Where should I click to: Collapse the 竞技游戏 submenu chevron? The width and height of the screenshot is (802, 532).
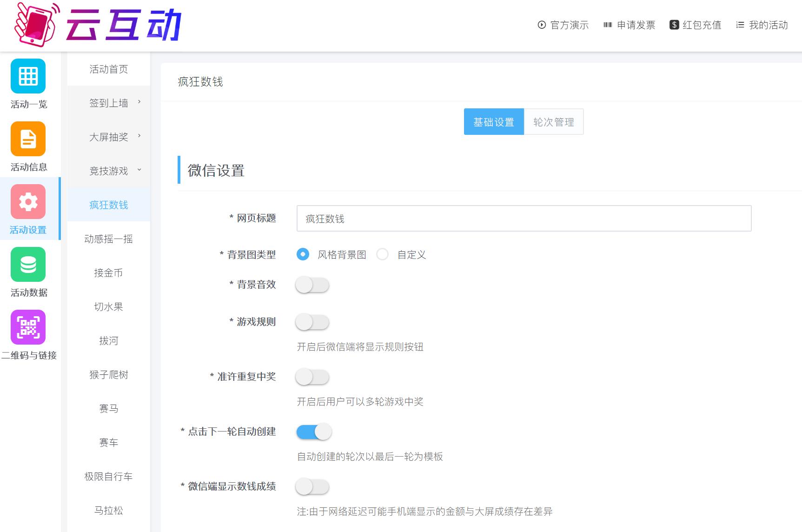(139, 170)
